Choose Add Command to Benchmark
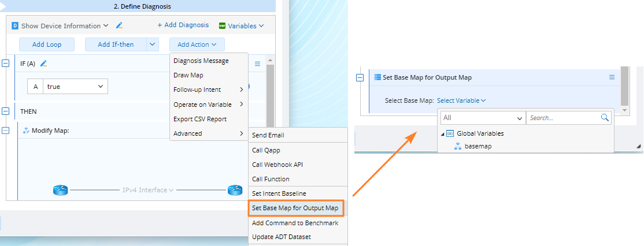This screenshot has width=644, height=246. tap(298, 223)
